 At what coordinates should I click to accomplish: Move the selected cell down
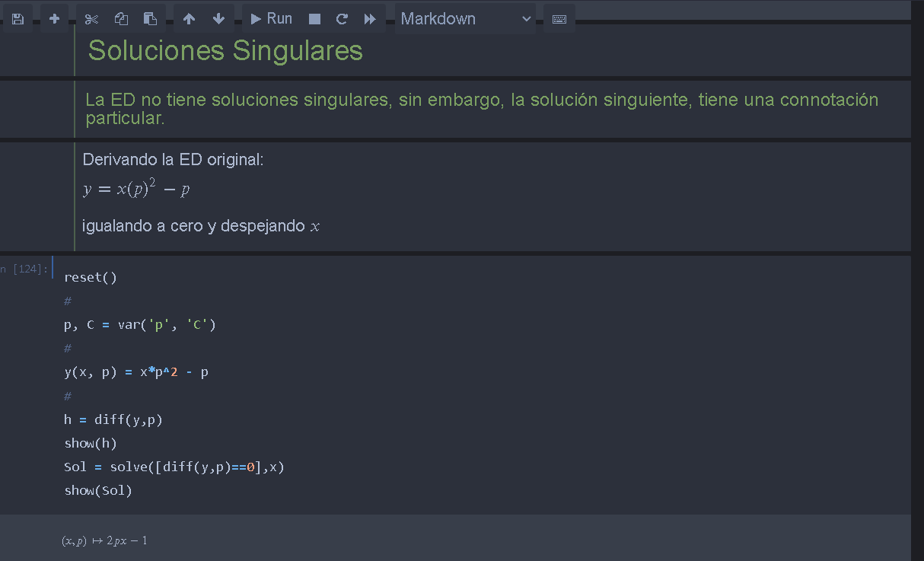[x=218, y=19]
